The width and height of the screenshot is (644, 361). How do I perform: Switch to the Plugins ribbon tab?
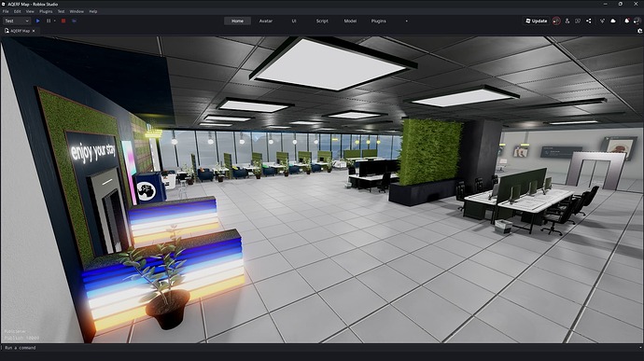pos(378,21)
